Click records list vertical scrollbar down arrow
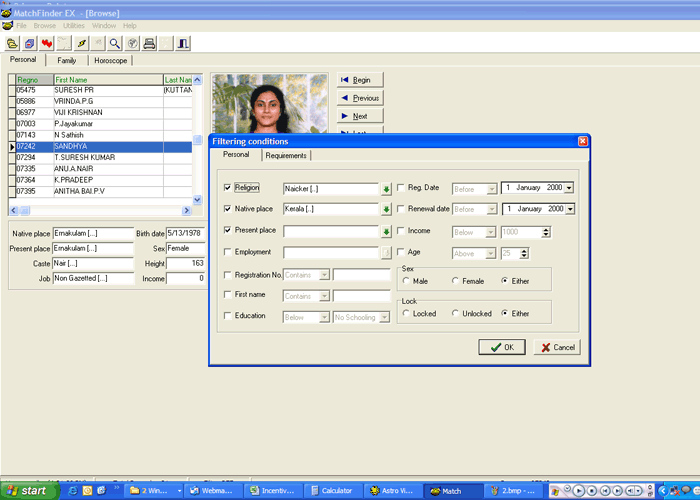The height and width of the screenshot is (500, 700). [197, 200]
